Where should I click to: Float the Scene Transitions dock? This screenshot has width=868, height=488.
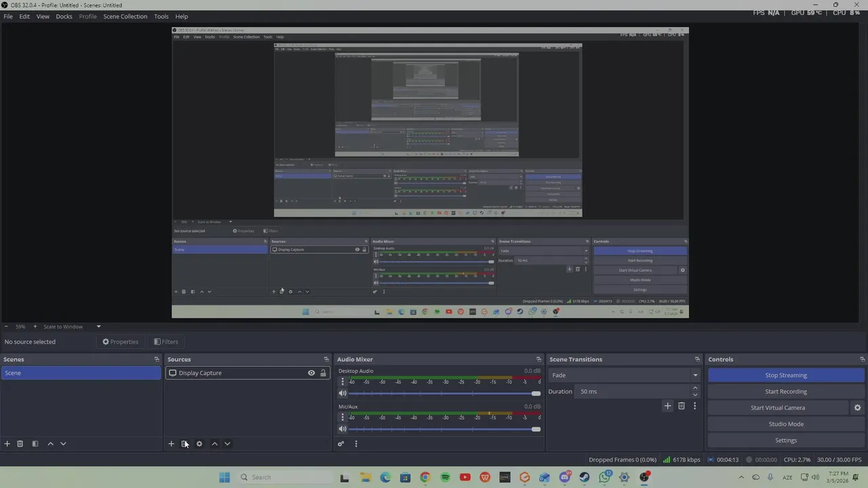pyautogui.click(x=697, y=359)
